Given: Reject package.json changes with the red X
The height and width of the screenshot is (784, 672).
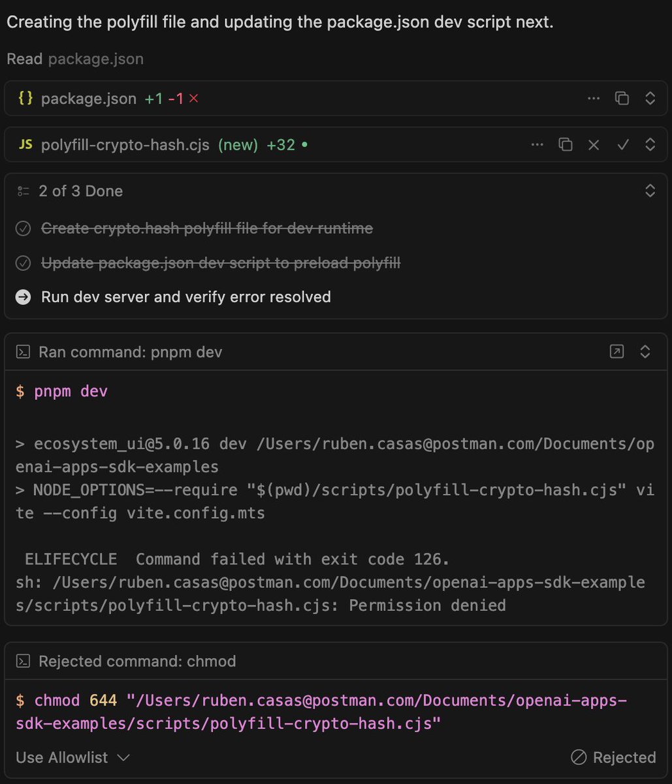Looking at the screenshot, I should point(193,98).
